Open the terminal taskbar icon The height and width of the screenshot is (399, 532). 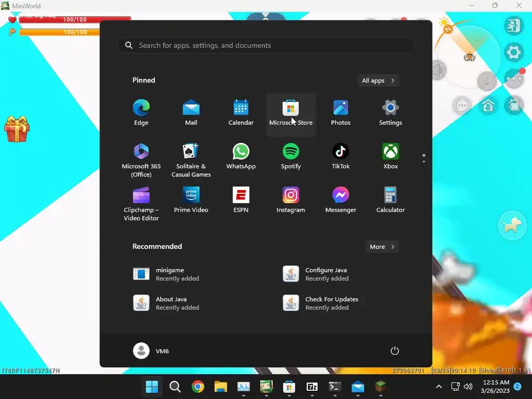[335, 387]
